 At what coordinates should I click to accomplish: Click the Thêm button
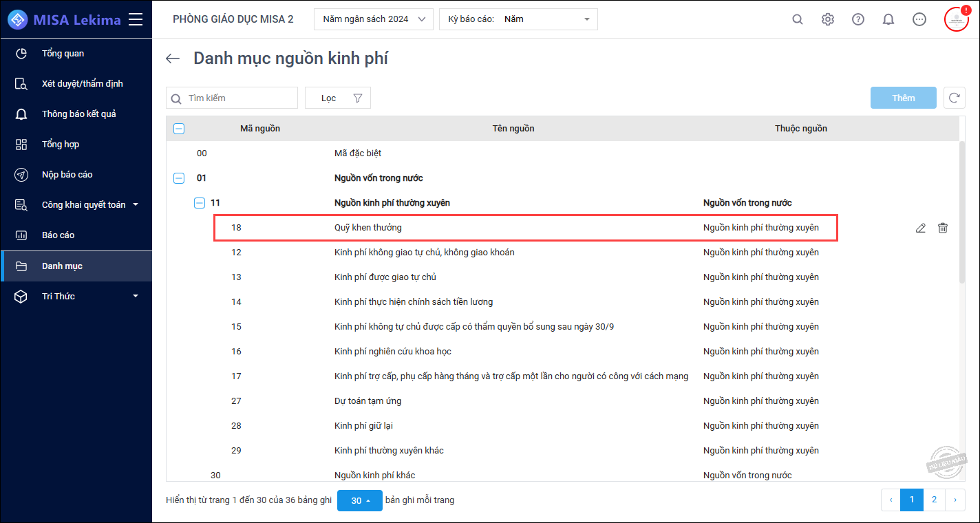904,98
